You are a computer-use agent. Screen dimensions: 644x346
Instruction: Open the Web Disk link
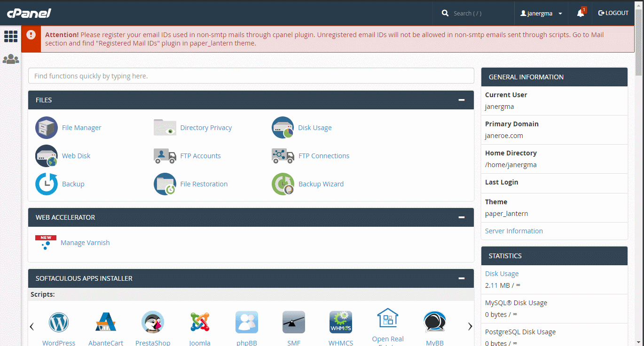coord(76,156)
